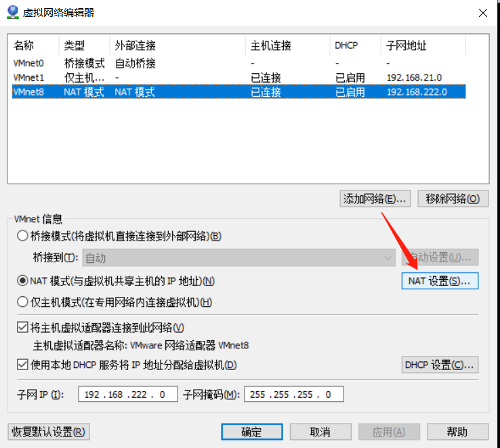500x448 pixels.
Task: Confirm with the 确定 button
Action: (252, 432)
